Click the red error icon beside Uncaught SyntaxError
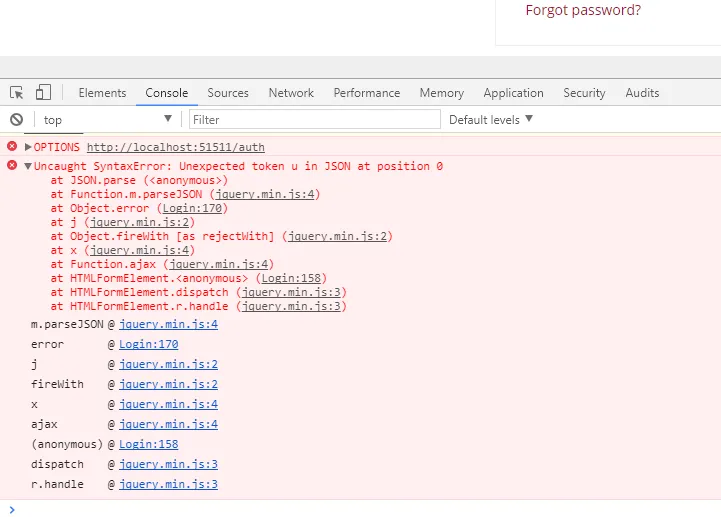 click(x=12, y=165)
